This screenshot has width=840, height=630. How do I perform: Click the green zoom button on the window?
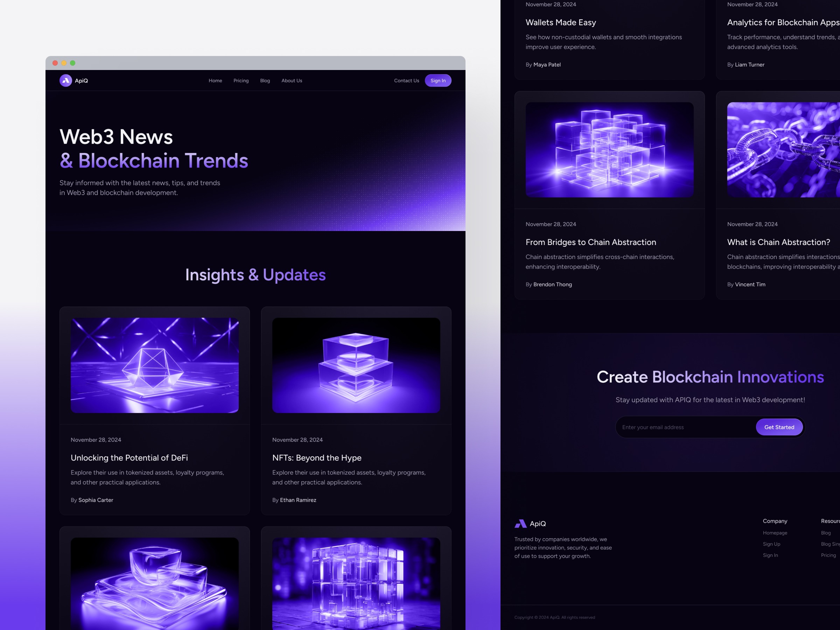(73, 63)
